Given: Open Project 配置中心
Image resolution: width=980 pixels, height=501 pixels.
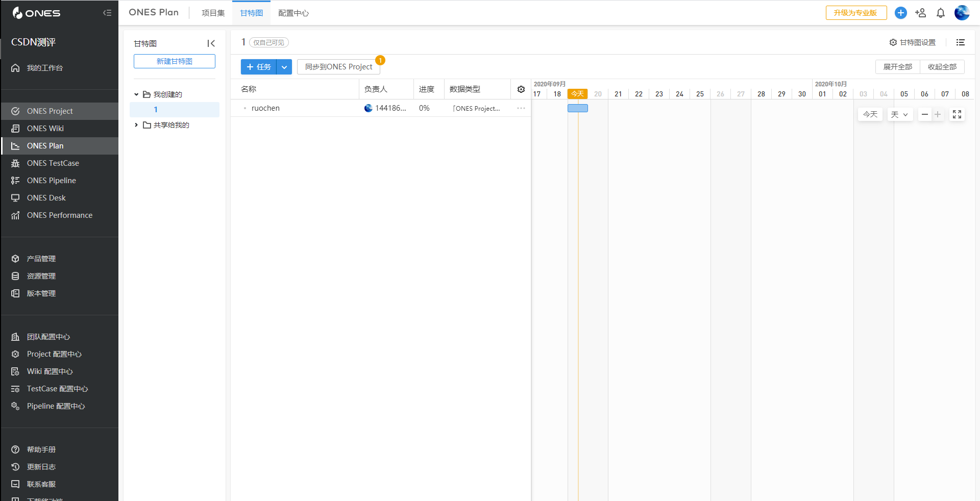Looking at the screenshot, I should click(x=59, y=354).
